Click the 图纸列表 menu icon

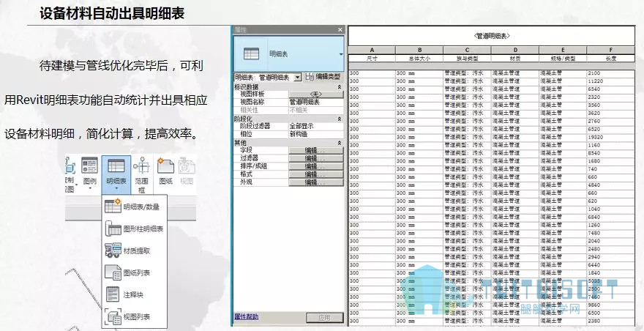point(113,272)
